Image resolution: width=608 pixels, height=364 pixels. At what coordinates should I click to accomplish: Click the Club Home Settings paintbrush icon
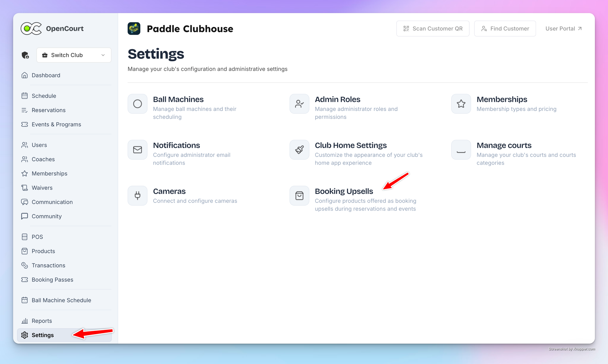(x=299, y=150)
